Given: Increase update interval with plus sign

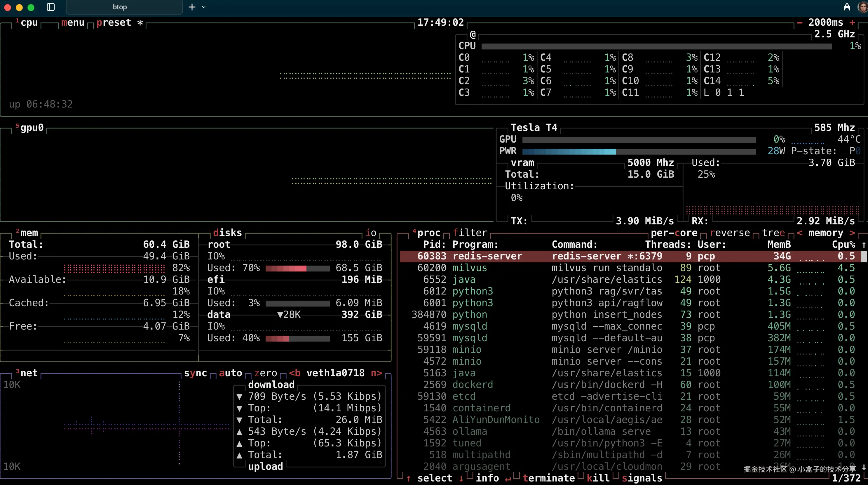Looking at the screenshot, I should 852,22.
